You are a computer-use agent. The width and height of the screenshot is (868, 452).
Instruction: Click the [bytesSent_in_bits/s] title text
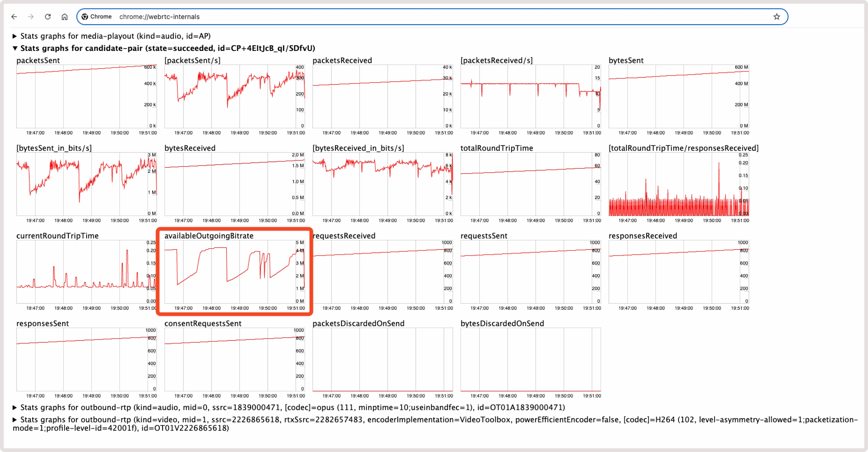54,148
